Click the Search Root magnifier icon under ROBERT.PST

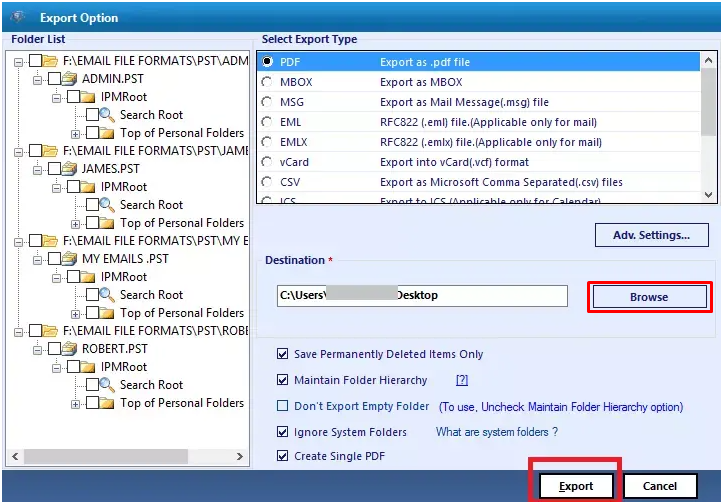[x=107, y=385]
